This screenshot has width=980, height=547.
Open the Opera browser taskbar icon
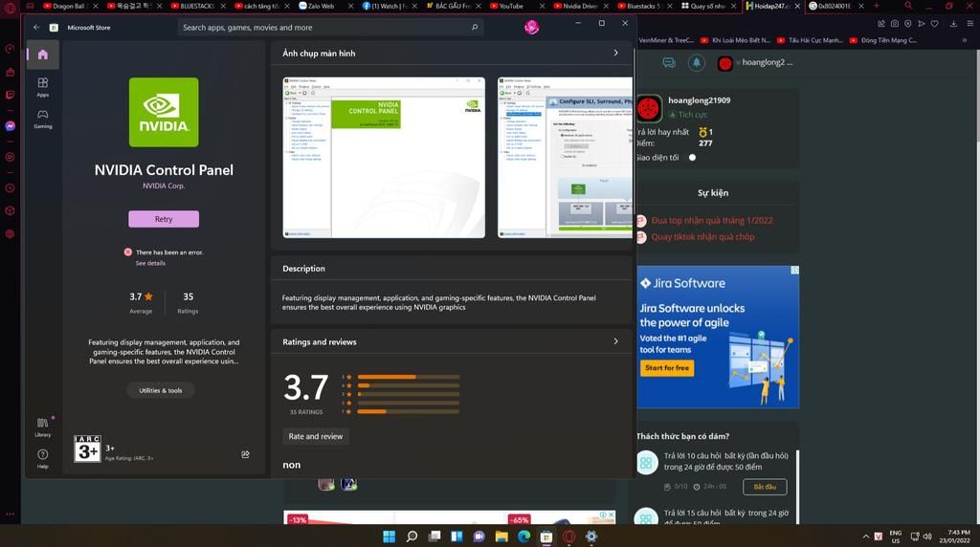[568, 536]
